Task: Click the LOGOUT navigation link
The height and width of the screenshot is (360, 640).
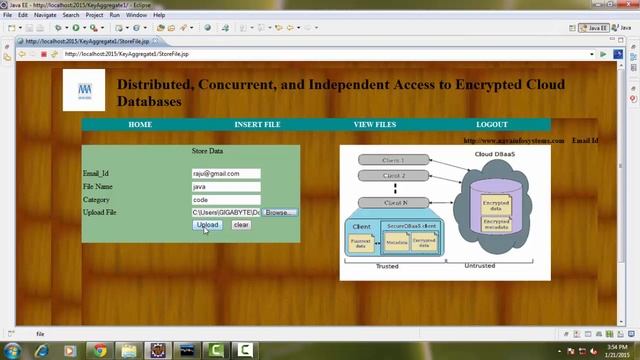Action: coord(492,124)
